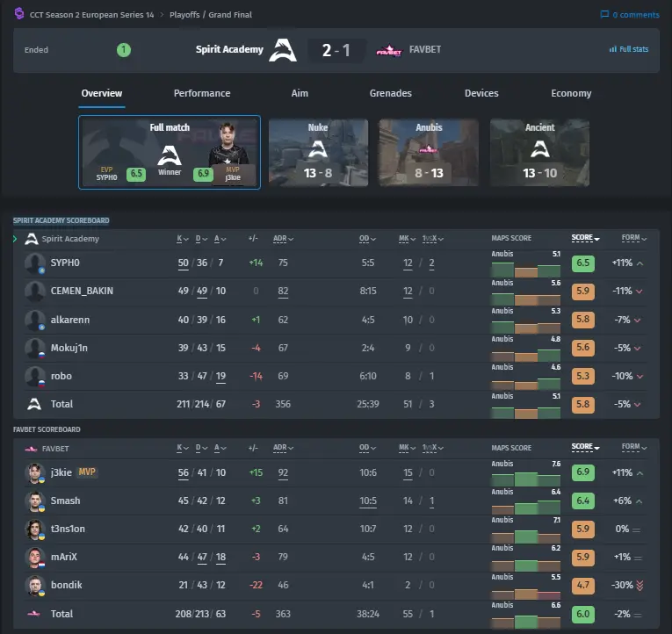Click bondik's player photo
The height and width of the screenshot is (634, 672).
point(35,586)
